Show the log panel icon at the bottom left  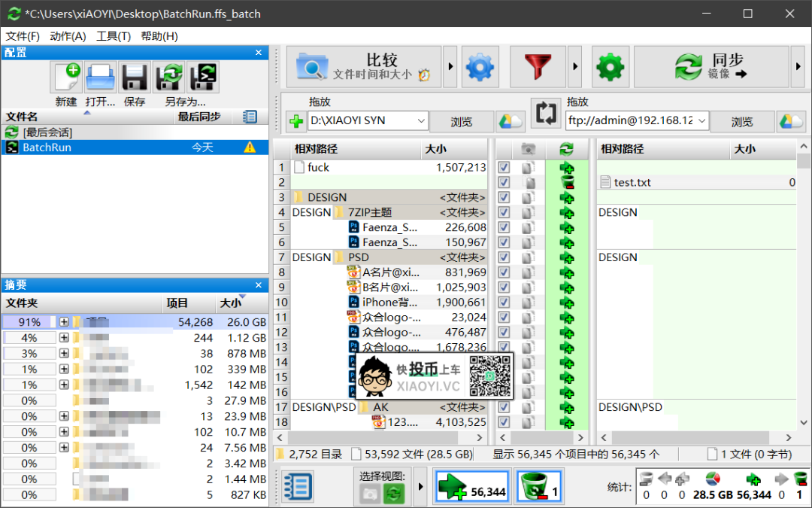click(x=297, y=487)
